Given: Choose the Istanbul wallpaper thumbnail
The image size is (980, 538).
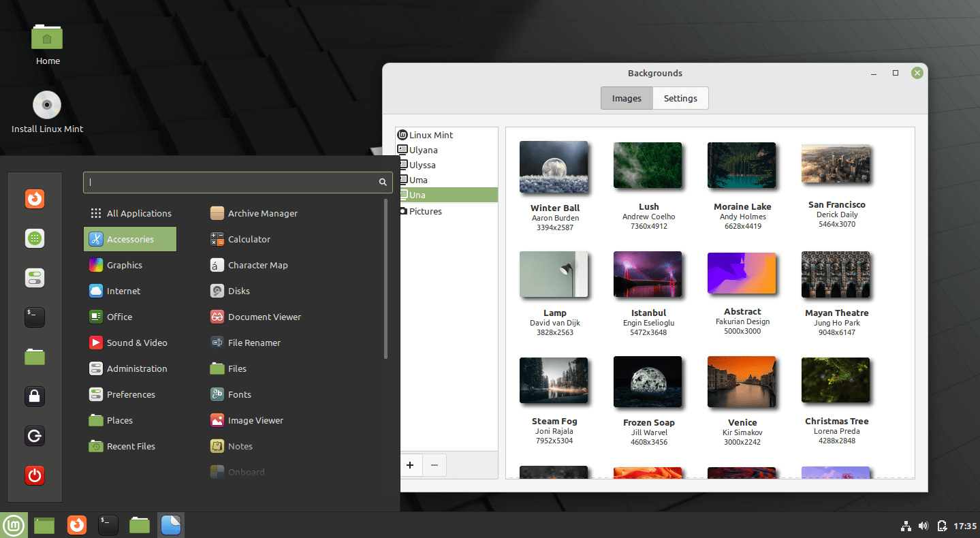Looking at the screenshot, I should (648, 274).
